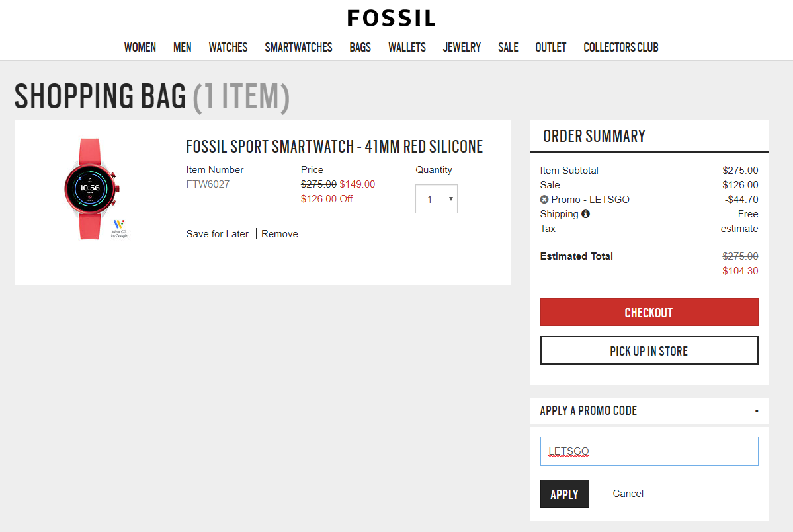Go to the Sale section
The height and width of the screenshot is (532, 793).
(508, 47)
